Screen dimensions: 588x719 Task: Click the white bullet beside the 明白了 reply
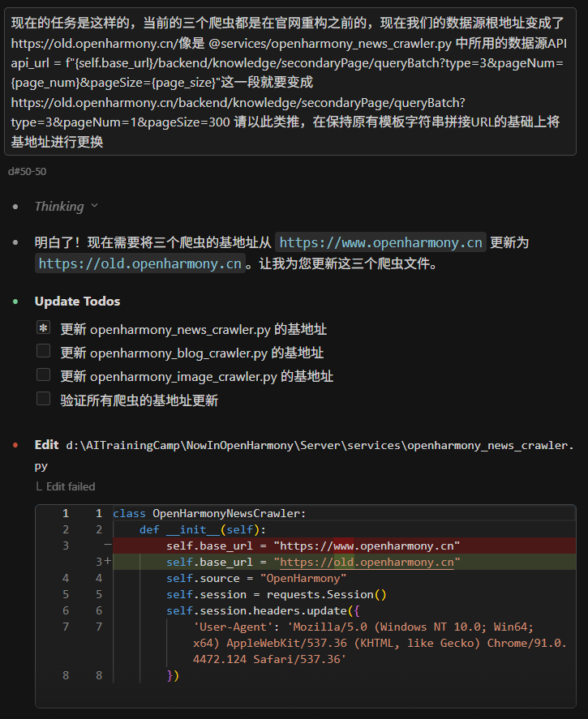click(15, 242)
